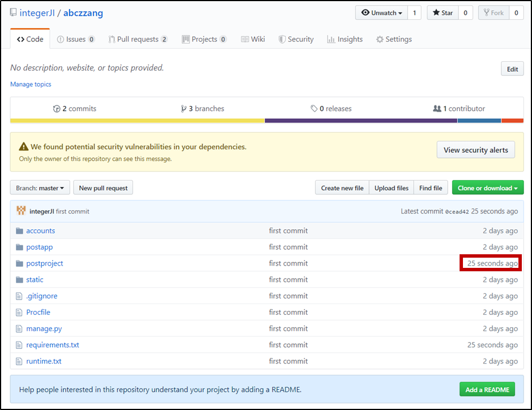The image size is (532, 410).
Task: Open the integerJI owner link
Action: coord(37,13)
